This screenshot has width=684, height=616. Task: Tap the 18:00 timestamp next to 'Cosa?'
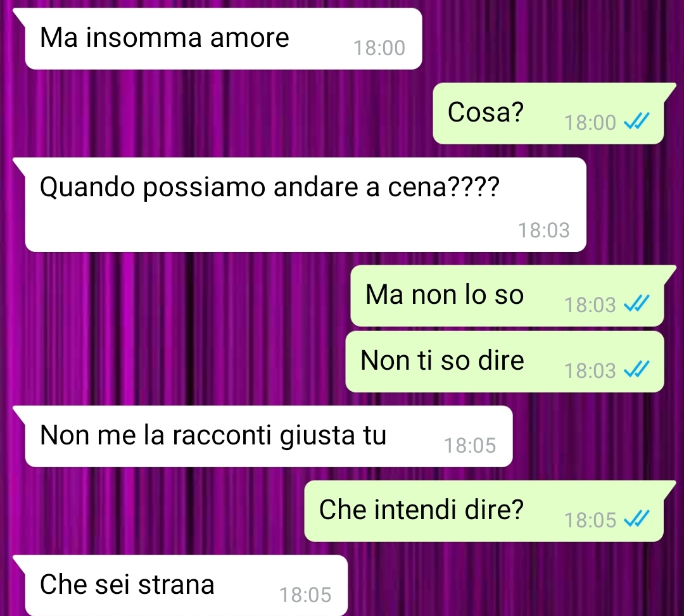pyautogui.click(x=590, y=122)
